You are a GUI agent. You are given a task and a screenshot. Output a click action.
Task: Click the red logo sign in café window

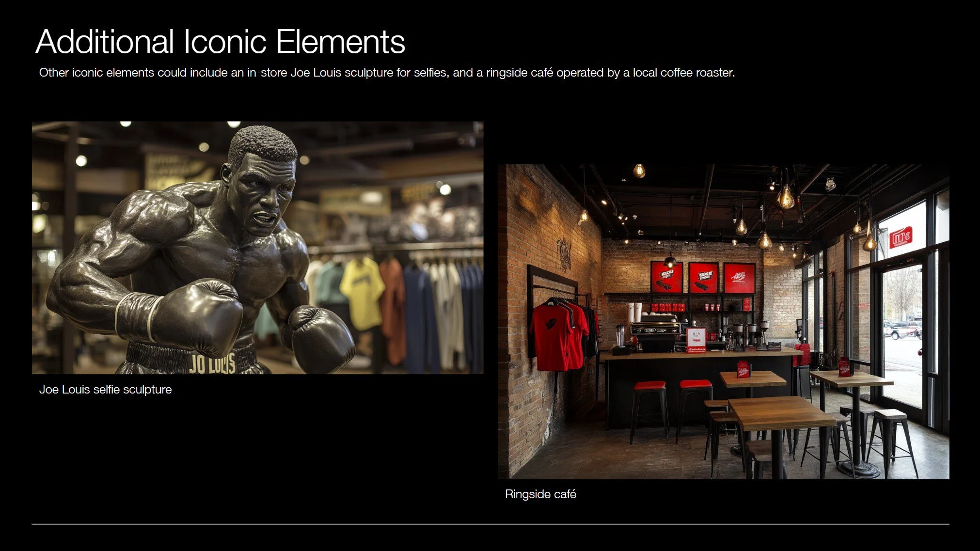click(901, 237)
